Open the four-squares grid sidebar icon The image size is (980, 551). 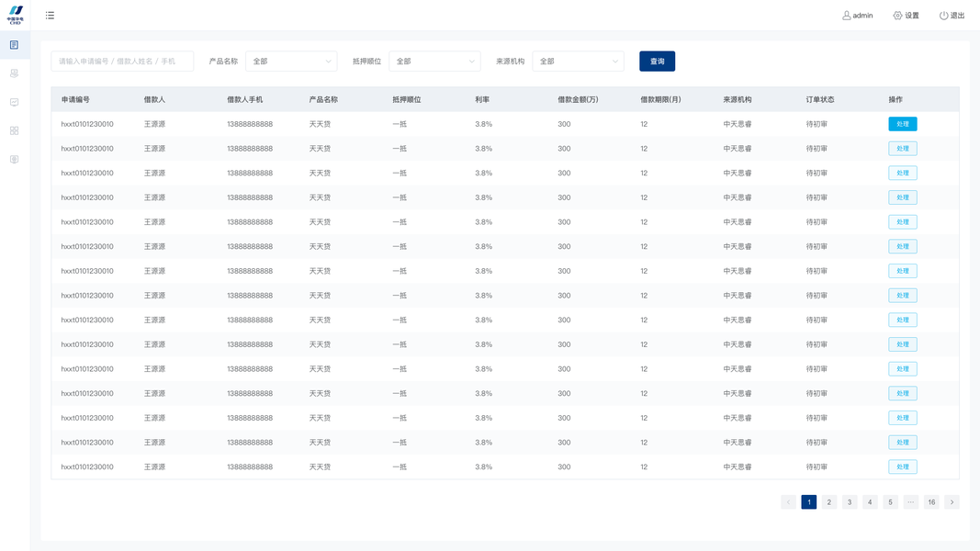click(15, 130)
